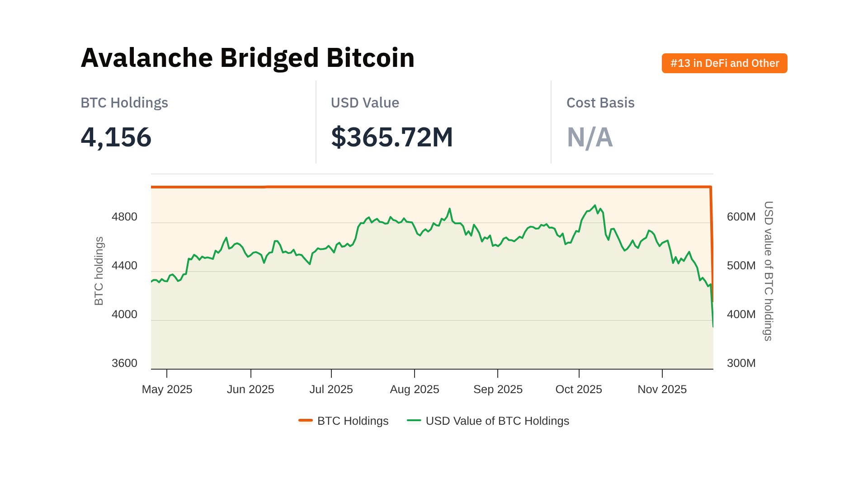Click the Oct 2025 axis label

579,389
